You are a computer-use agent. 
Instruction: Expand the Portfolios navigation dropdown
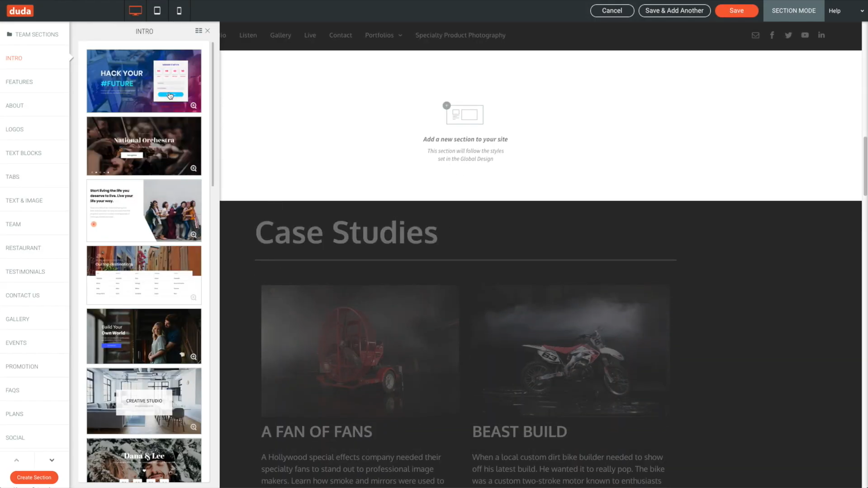pyautogui.click(x=383, y=35)
